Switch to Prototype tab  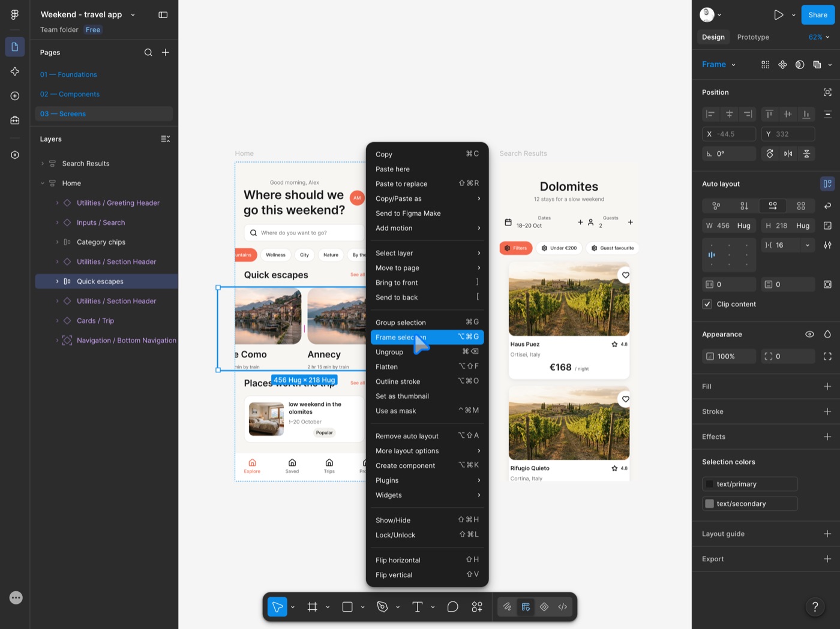point(753,37)
